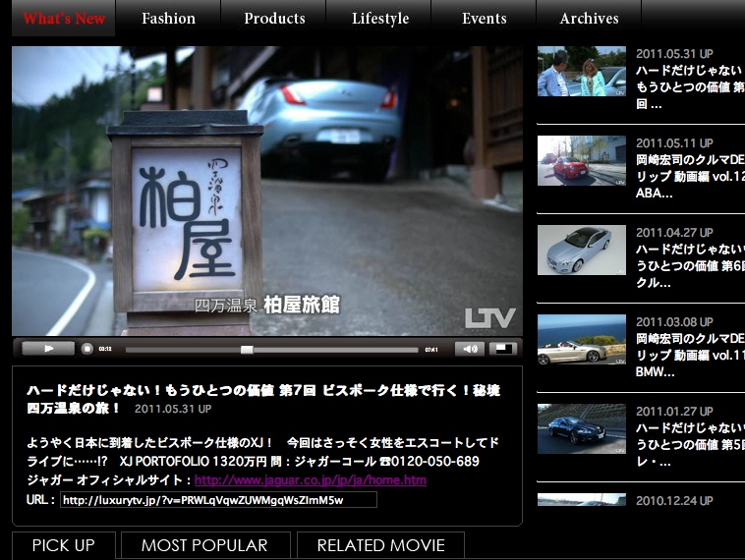Open the 2011.04.27 silver car thumbnail
The image size is (745, 560).
click(582, 250)
